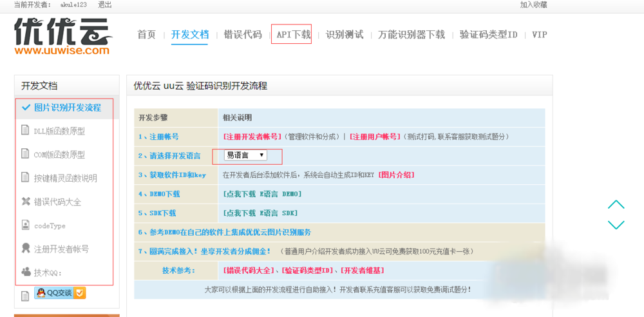Click the [验证码类型ID] link in 技术参考 row
Viewport: 644px width, 317px height.
pos(308,271)
